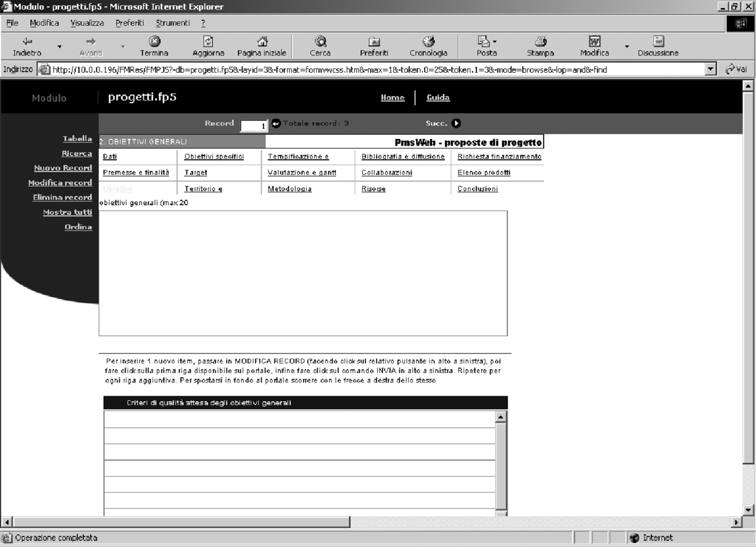This screenshot has height=547, width=756.
Task: Click the Vai go button
Action: pyautogui.click(x=736, y=69)
